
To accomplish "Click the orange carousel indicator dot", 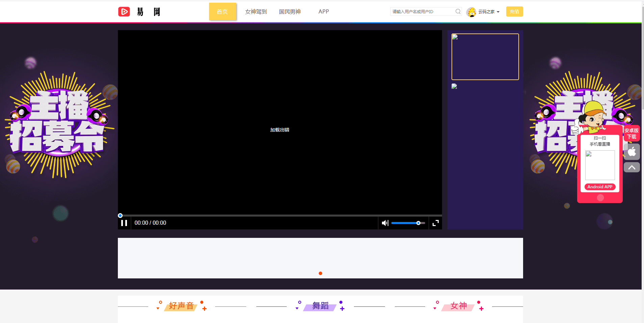I will point(320,273).
